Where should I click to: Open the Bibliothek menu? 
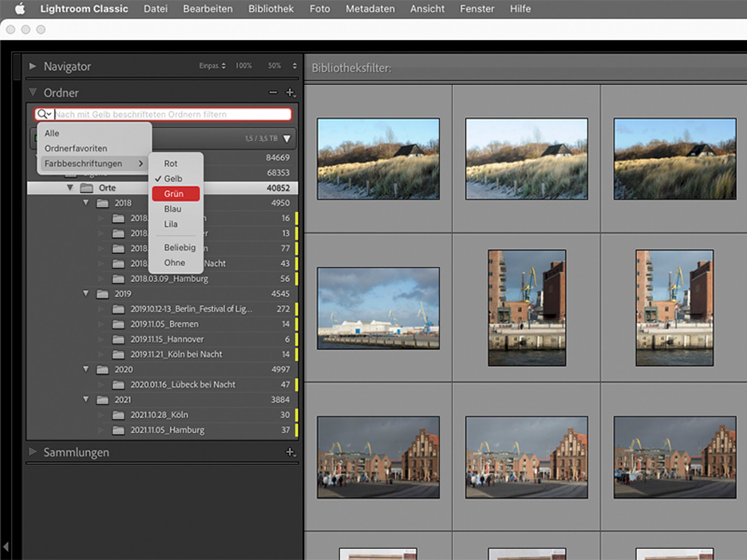pos(271,9)
